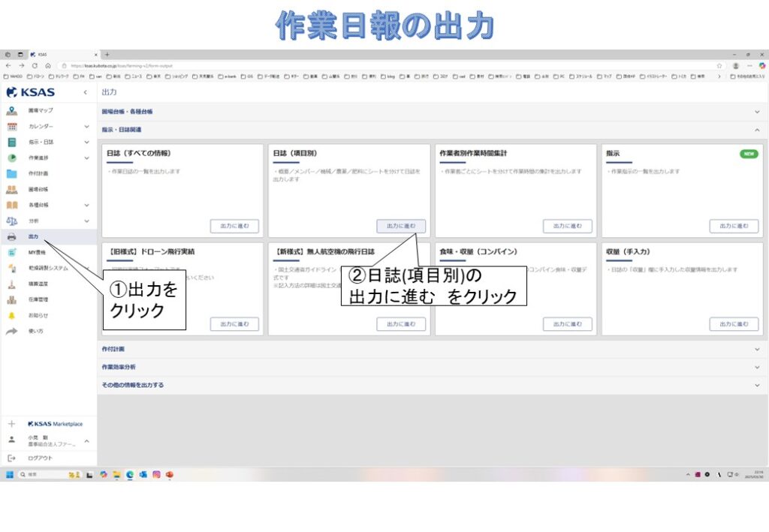Screen dimensions: 769x532
Task: Click the カレンダー calendar icon
Action: 11,126
